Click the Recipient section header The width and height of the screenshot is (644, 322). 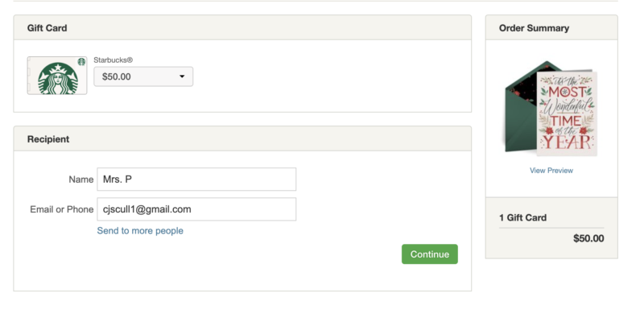click(x=48, y=139)
